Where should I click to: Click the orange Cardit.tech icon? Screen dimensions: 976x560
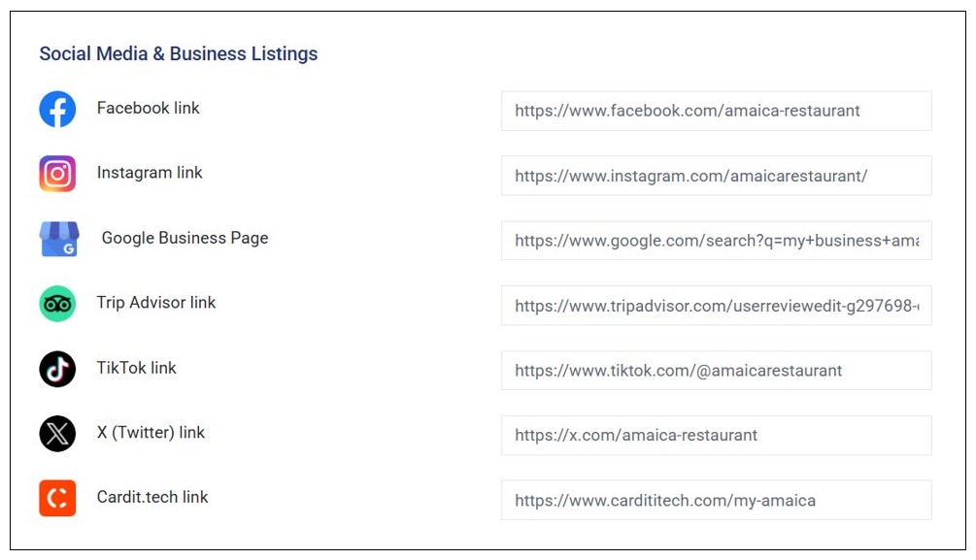[x=57, y=498]
